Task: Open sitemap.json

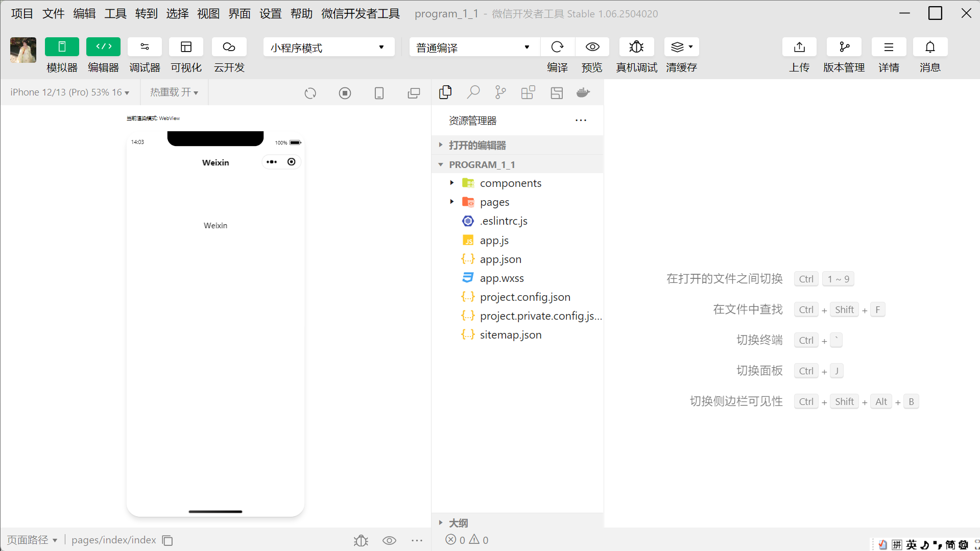Action: (x=517, y=334)
